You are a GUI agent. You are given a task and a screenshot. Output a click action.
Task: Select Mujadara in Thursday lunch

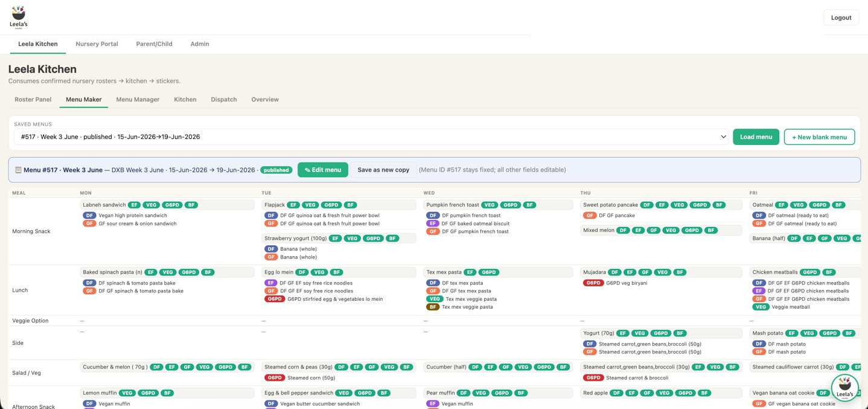click(x=595, y=272)
